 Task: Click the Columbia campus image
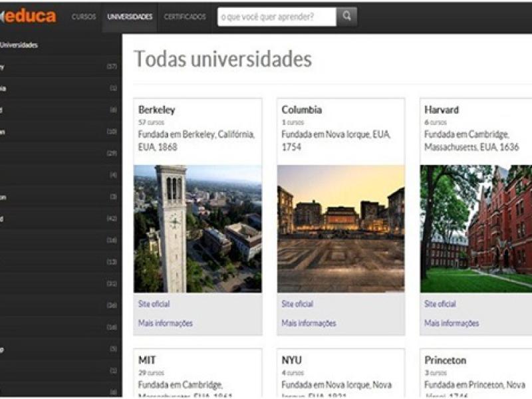coord(340,229)
